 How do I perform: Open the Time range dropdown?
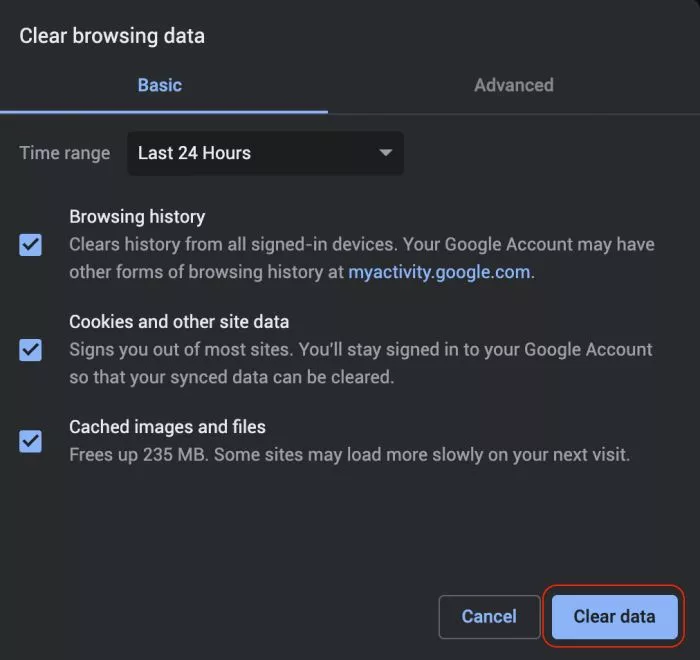pyautogui.click(x=265, y=153)
